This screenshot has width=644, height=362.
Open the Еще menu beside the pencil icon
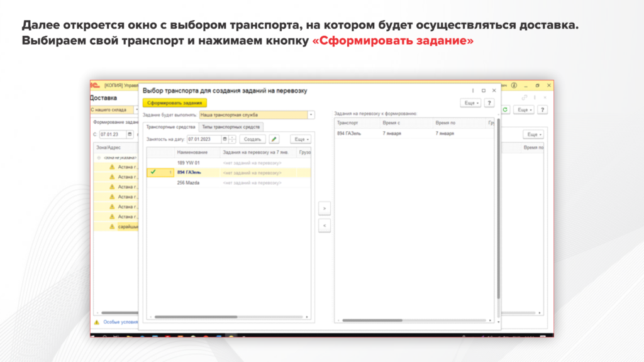301,140
